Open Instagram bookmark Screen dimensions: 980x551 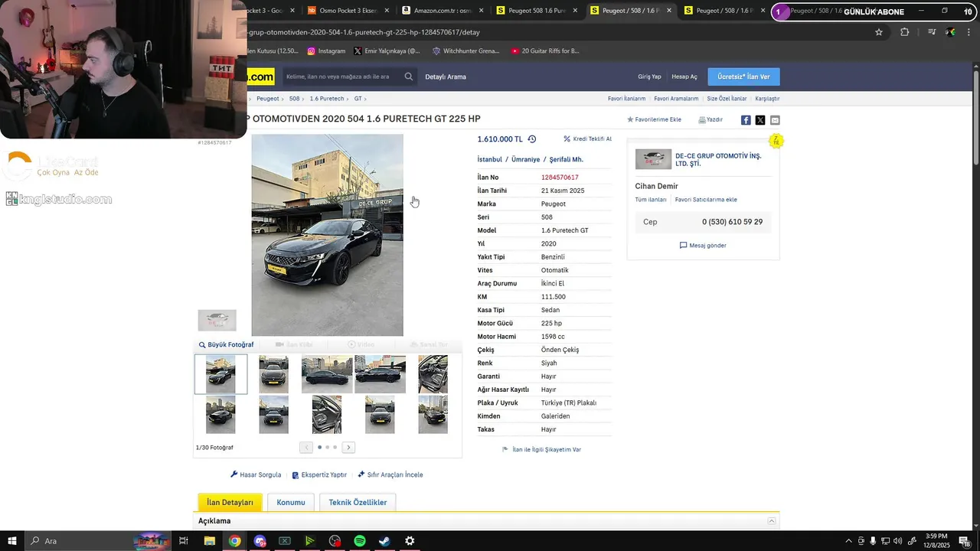click(x=326, y=51)
